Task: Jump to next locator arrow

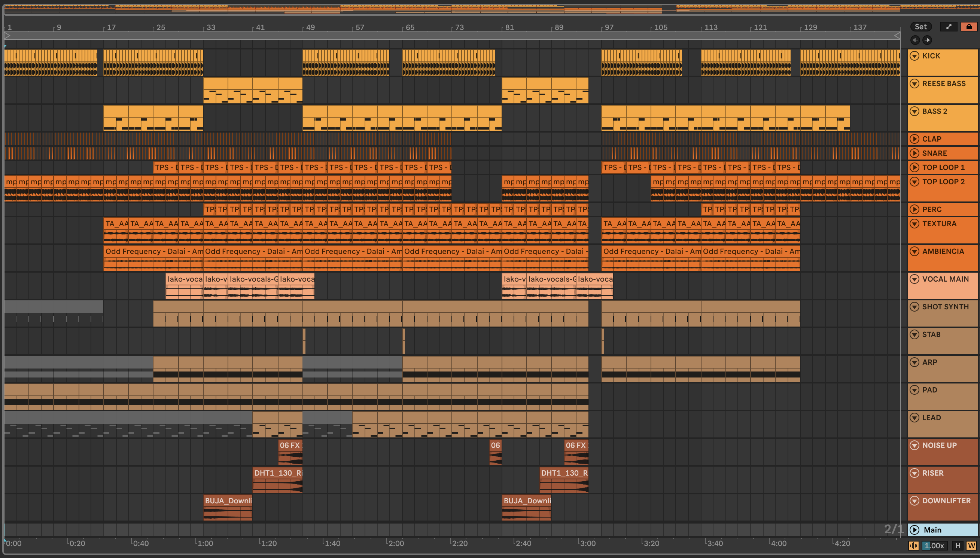Action: tap(927, 40)
